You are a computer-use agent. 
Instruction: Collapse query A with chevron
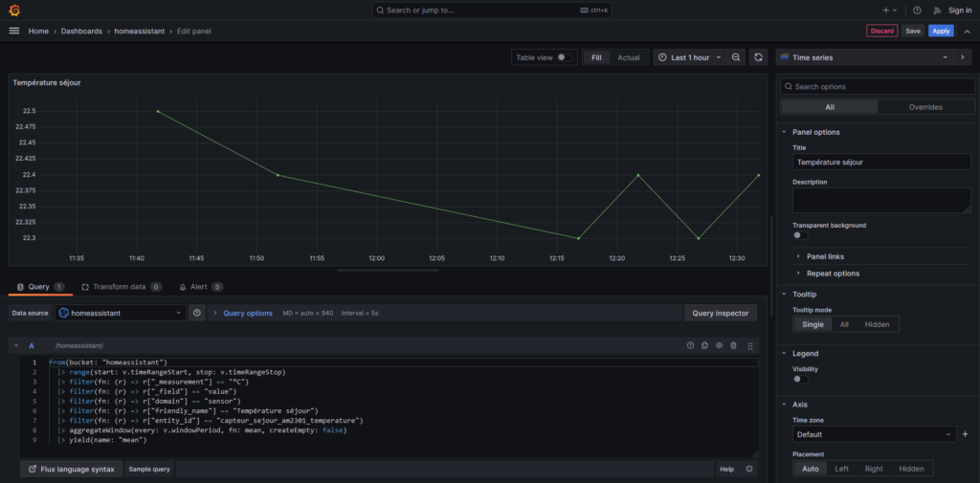pos(16,345)
